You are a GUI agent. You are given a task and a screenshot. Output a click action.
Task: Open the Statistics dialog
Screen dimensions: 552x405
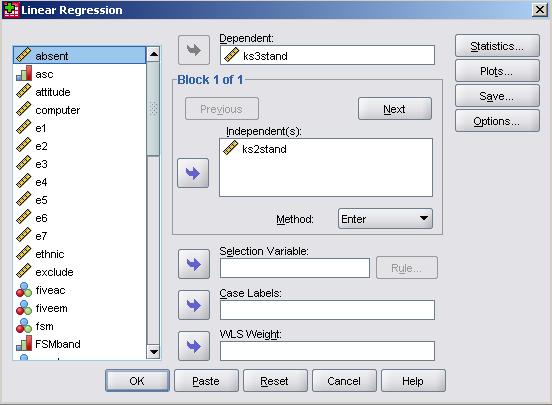click(497, 46)
